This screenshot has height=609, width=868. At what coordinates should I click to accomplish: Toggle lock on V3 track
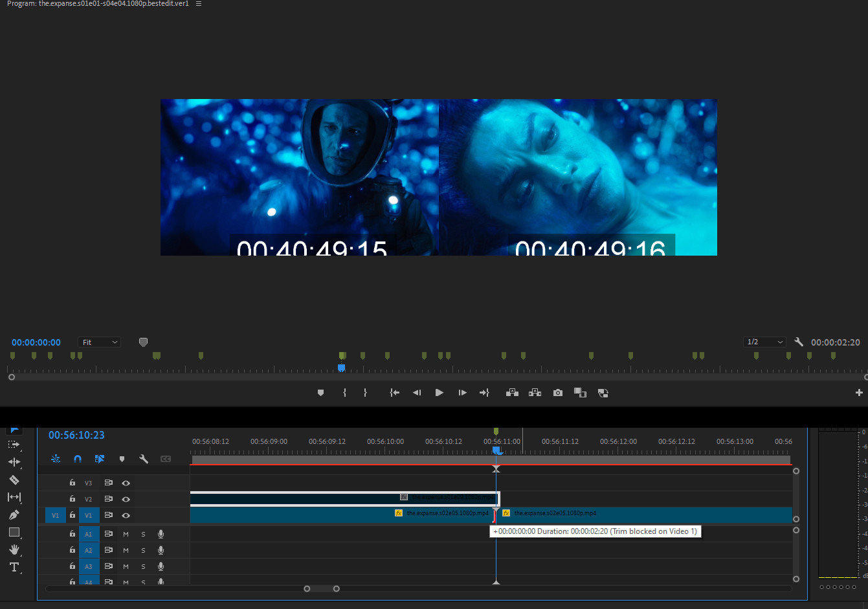pyautogui.click(x=72, y=483)
